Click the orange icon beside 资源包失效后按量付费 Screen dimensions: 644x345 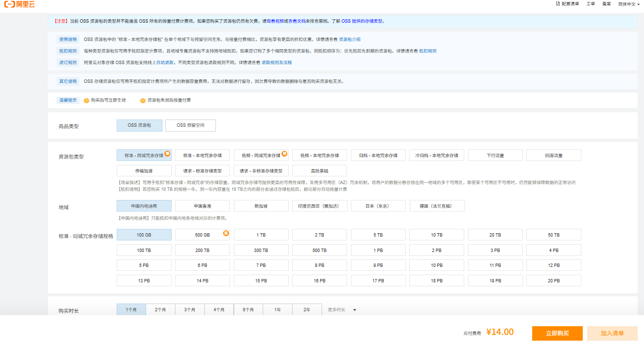pyautogui.click(x=143, y=101)
